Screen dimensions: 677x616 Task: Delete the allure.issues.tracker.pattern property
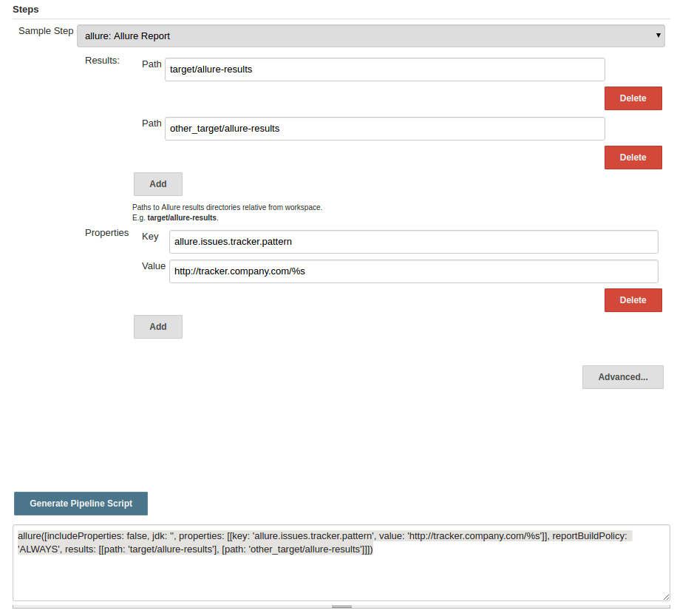[x=633, y=300]
